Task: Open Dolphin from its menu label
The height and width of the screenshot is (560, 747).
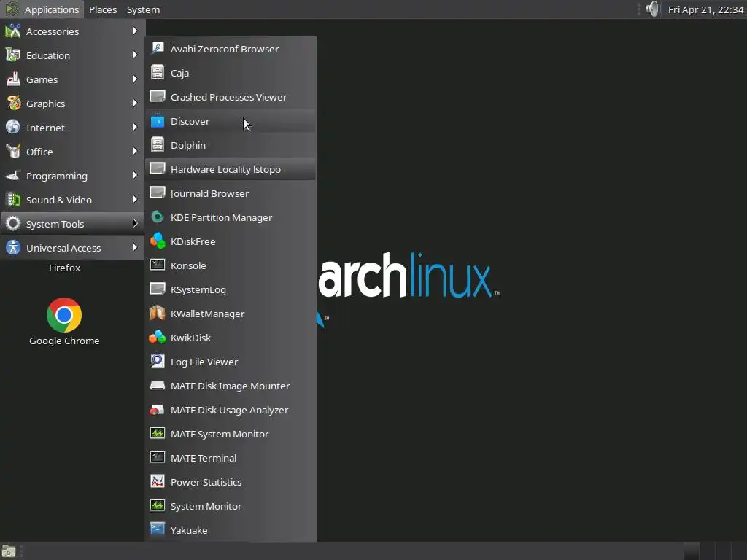Action: click(x=188, y=145)
